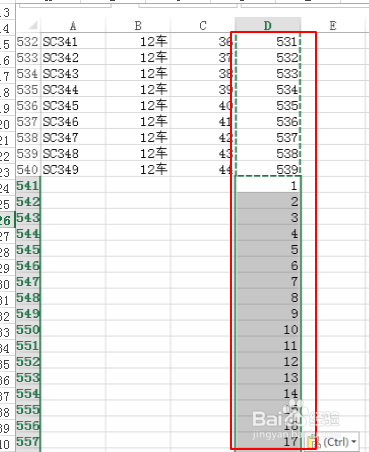Select row header 549

point(28,313)
